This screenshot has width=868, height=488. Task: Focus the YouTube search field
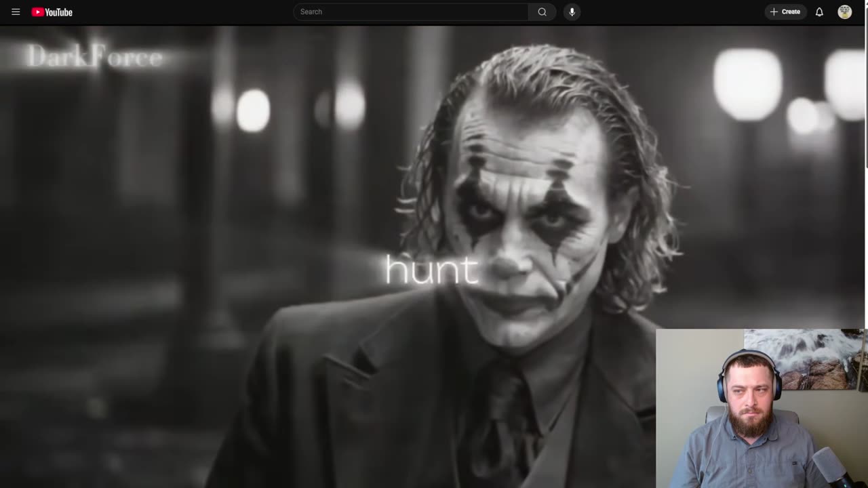pyautogui.click(x=411, y=12)
